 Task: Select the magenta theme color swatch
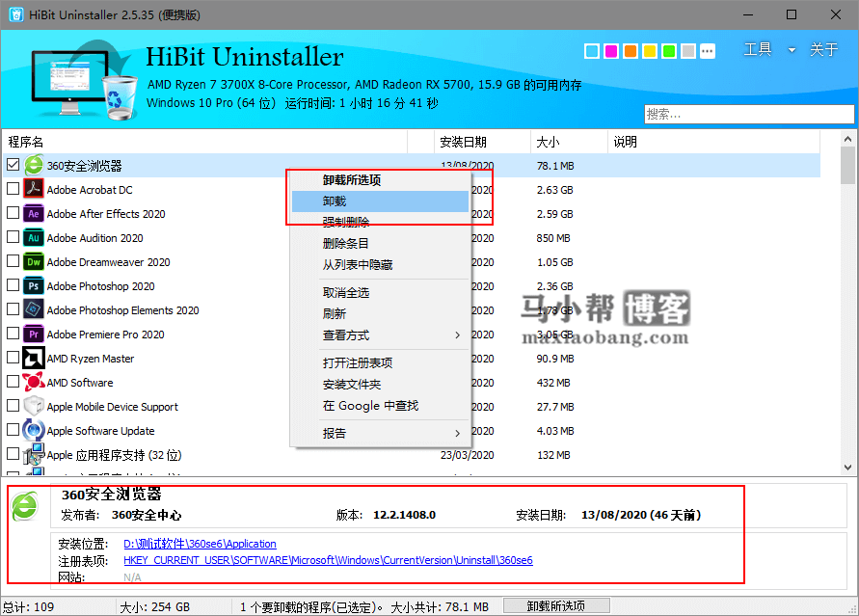coord(611,51)
